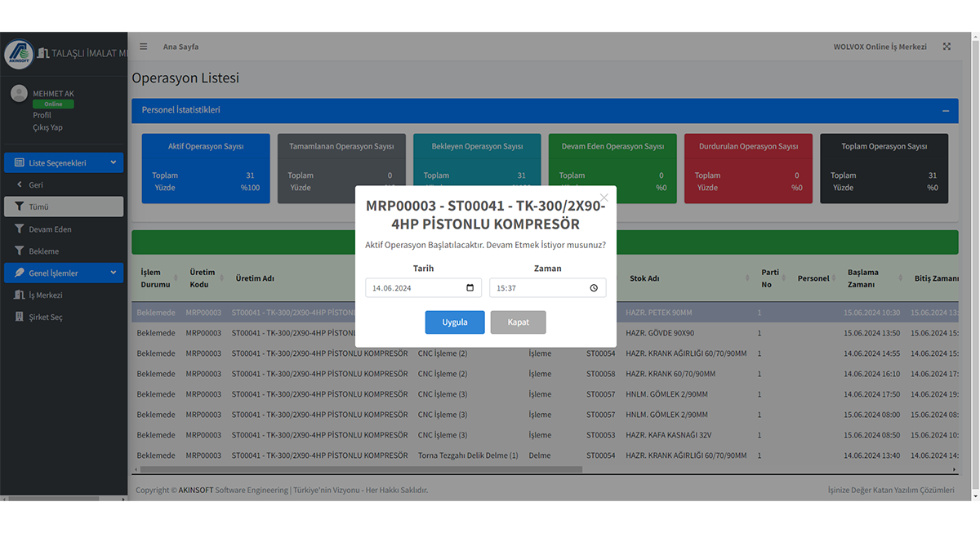Select Devam Eden filter in sidebar
This screenshot has width=980, height=533.
(51, 229)
